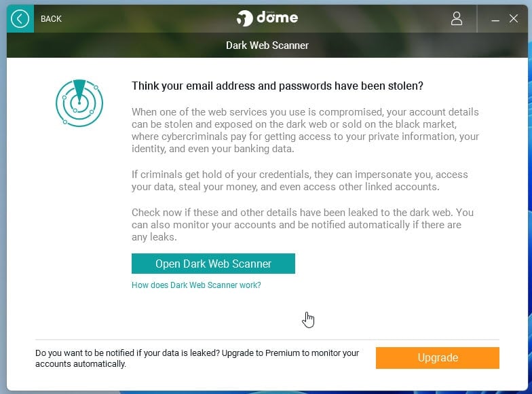Click the paragraph starting with Check now
The width and height of the screenshot is (532, 394).
303,224
